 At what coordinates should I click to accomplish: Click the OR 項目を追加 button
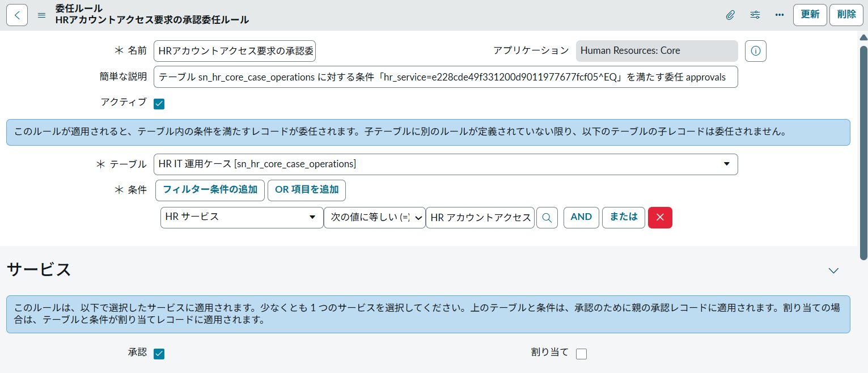307,190
